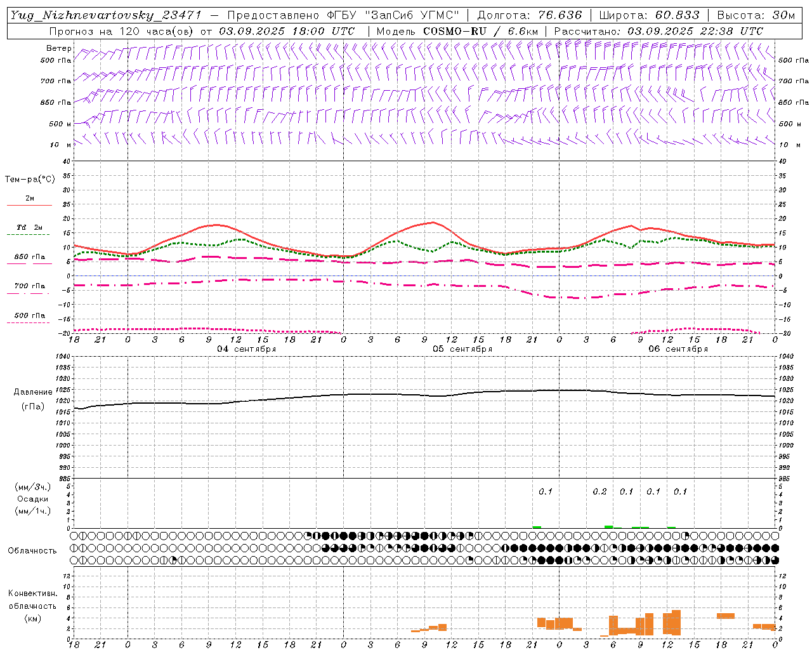Screen dimensions: 812x650
Task: Click the 'Широта: 60.833' header field
Action: coord(649,15)
